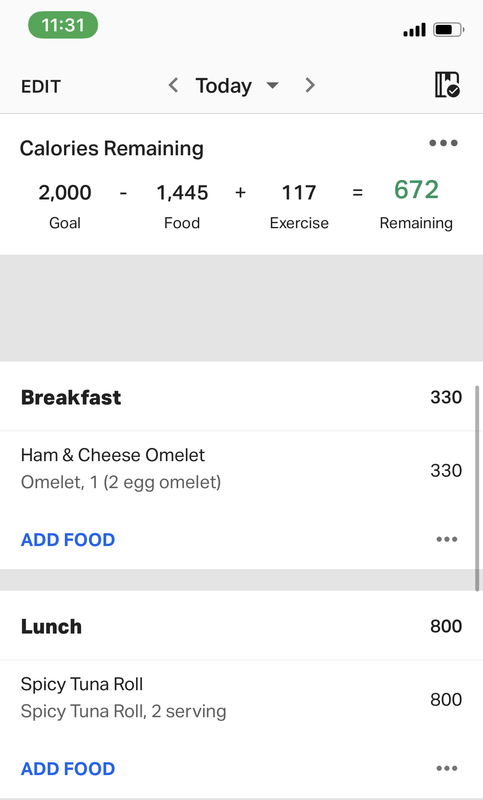Tap the cellular signal bars icon

click(414, 30)
